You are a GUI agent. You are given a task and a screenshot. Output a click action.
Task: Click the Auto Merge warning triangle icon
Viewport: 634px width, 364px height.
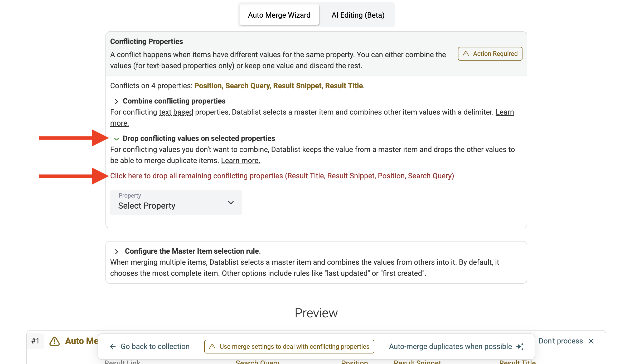point(55,341)
